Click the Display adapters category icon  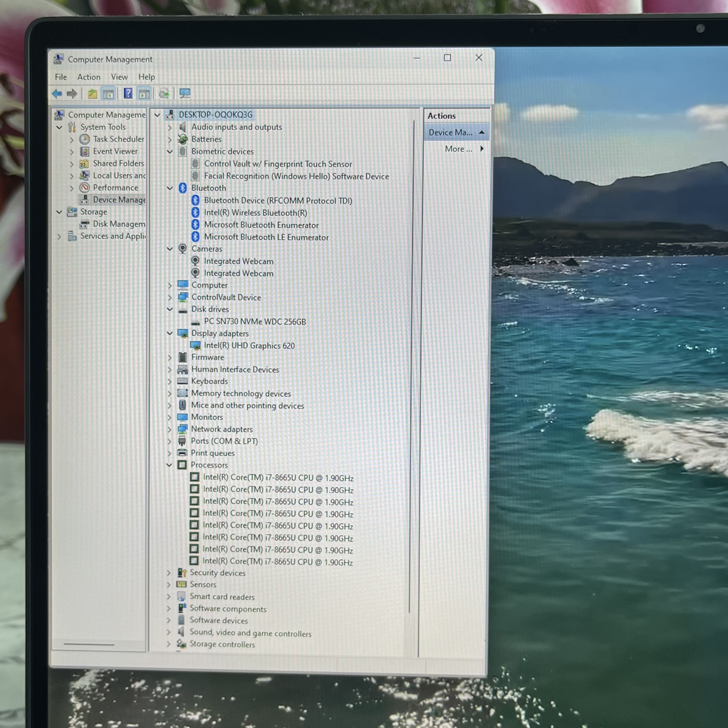click(x=183, y=333)
